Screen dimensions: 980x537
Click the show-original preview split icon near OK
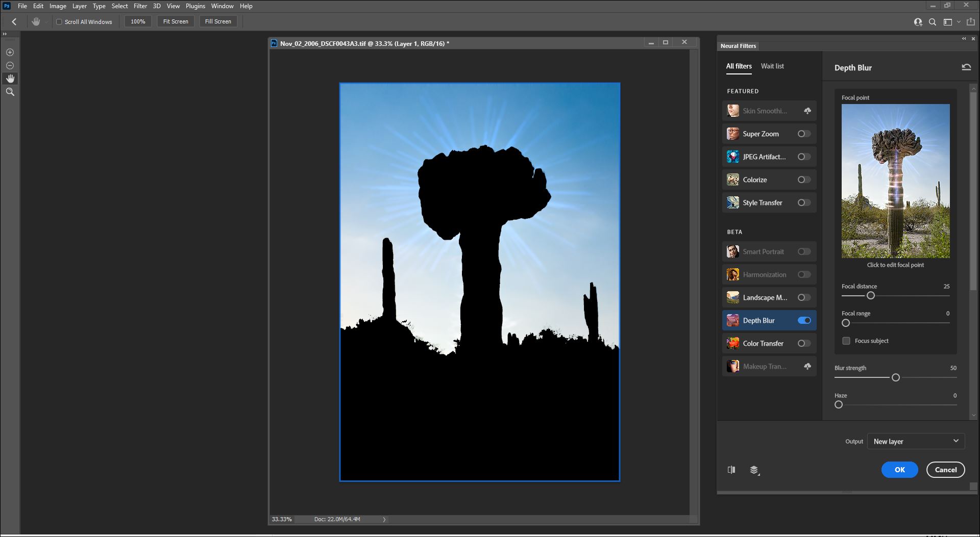[731, 470]
